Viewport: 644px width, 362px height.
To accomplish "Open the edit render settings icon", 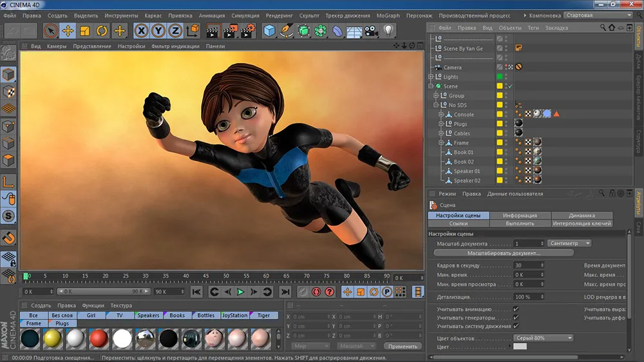I will 248,30.
